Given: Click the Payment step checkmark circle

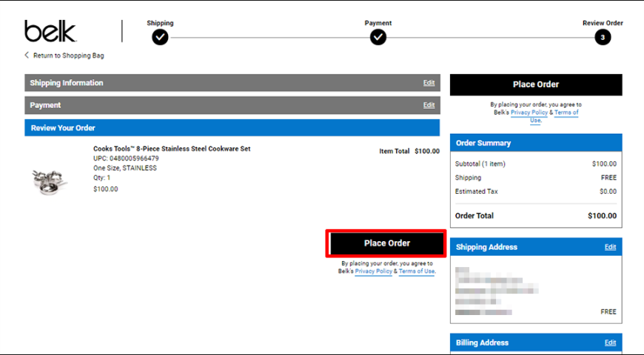Looking at the screenshot, I should [x=378, y=37].
